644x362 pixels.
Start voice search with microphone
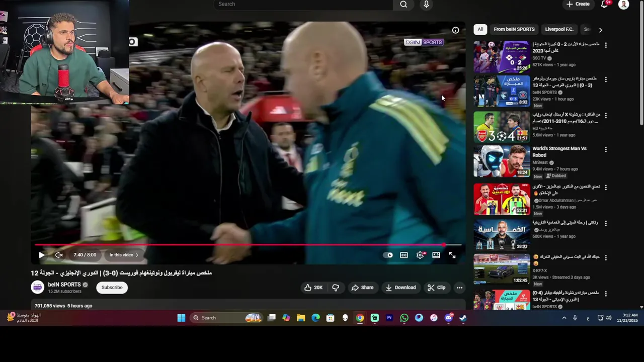pyautogui.click(x=427, y=4)
